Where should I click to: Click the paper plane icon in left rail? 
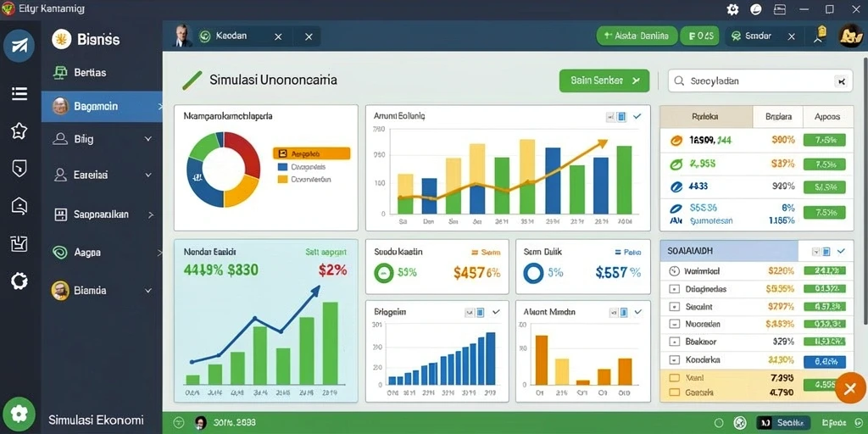click(x=19, y=46)
